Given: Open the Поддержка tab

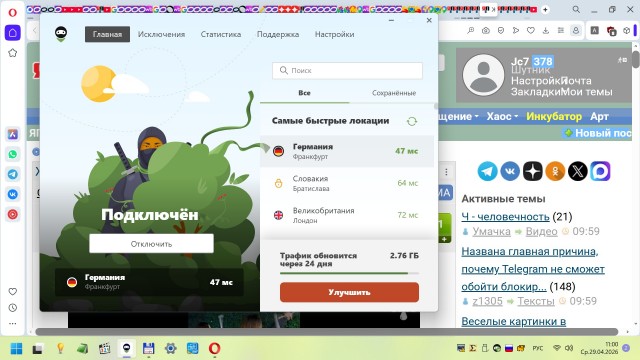Looking at the screenshot, I should (278, 34).
